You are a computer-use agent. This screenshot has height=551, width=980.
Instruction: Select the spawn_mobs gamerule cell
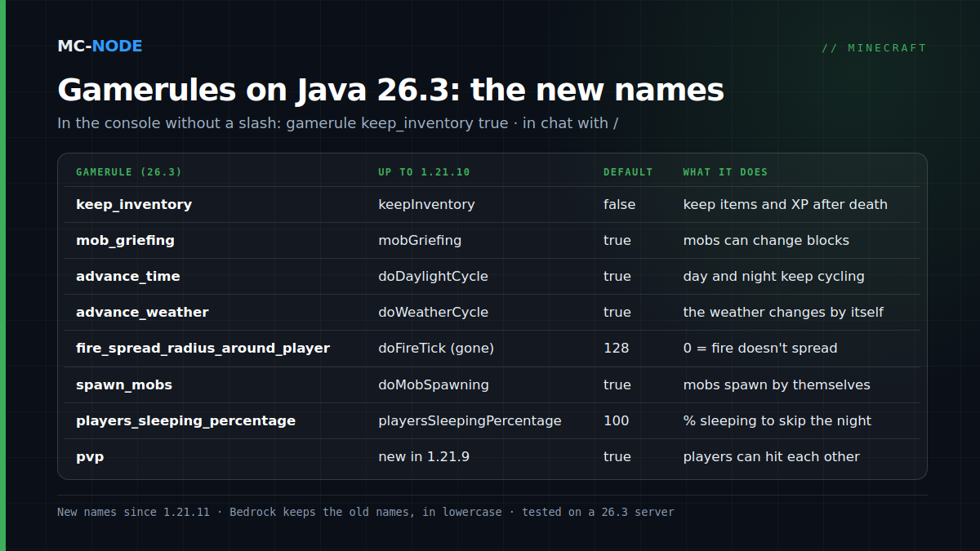click(124, 384)
